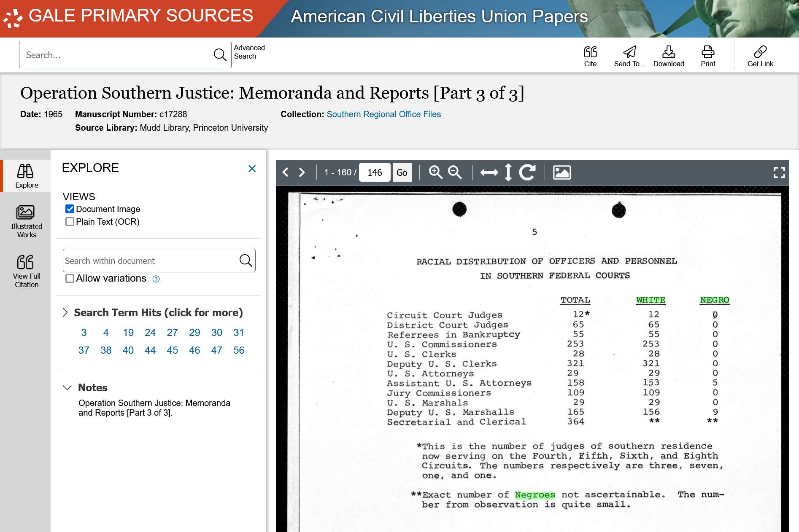
Task: Fit document to width
Action: coord(489,172)
